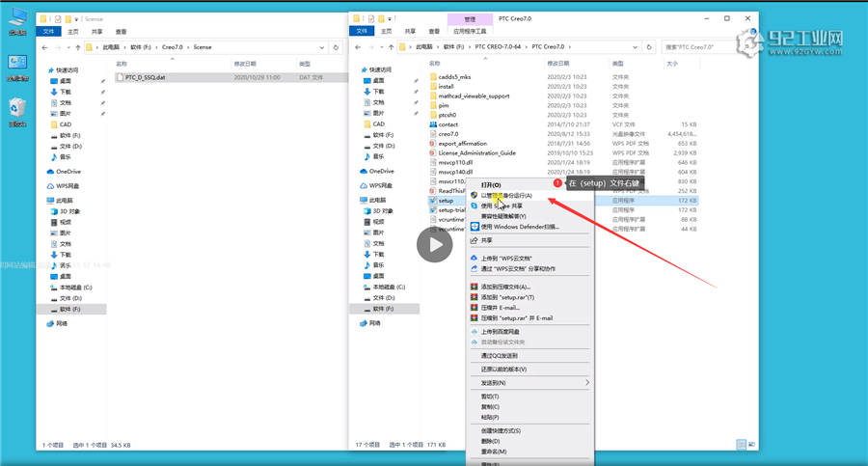Click the WPS cloud share and collaborate icon
This screenshot has width=868, height=466.
[474, 269]
